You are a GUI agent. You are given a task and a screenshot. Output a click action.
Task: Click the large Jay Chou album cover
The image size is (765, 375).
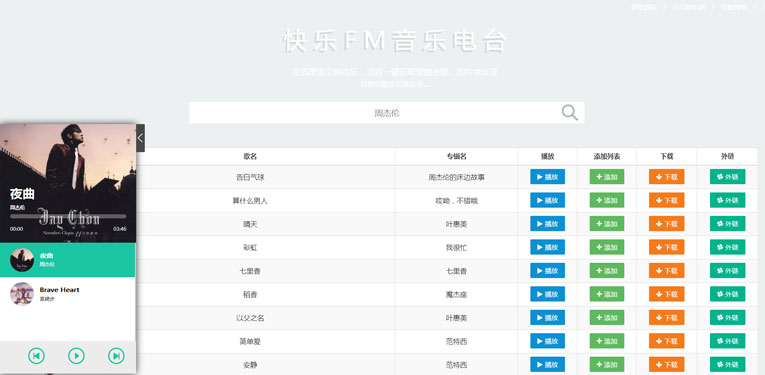[x=68, y=183]
